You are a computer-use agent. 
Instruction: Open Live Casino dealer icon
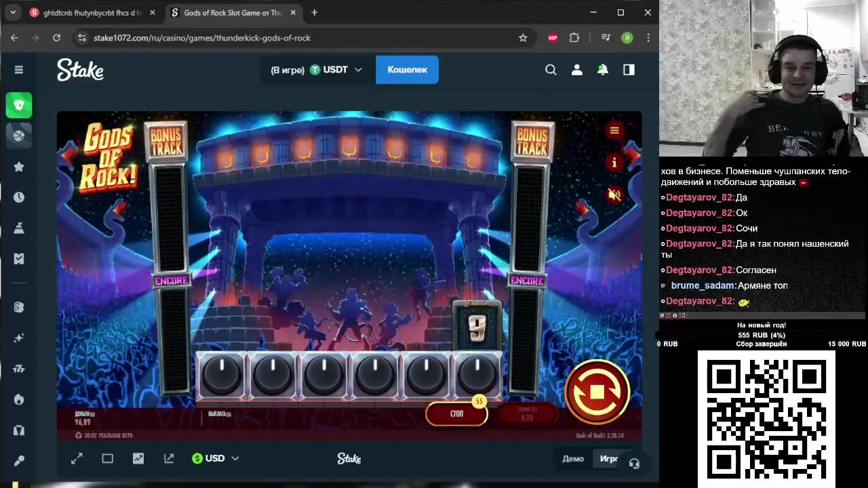click(19, 430)
